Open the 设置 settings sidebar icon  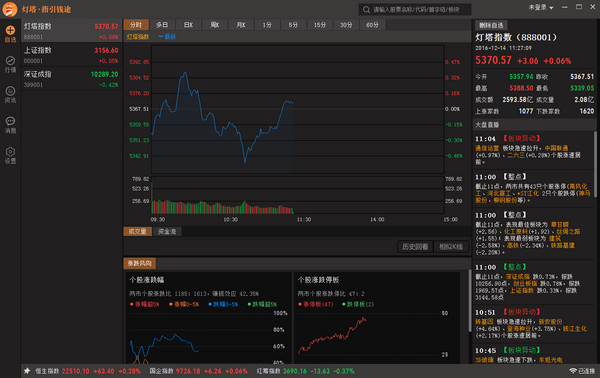pos(10,155)
